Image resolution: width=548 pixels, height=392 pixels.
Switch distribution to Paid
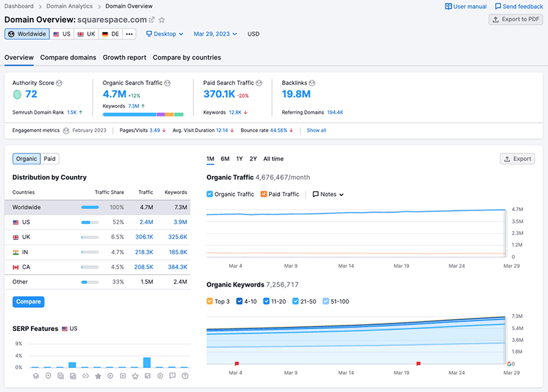(49, 159)
